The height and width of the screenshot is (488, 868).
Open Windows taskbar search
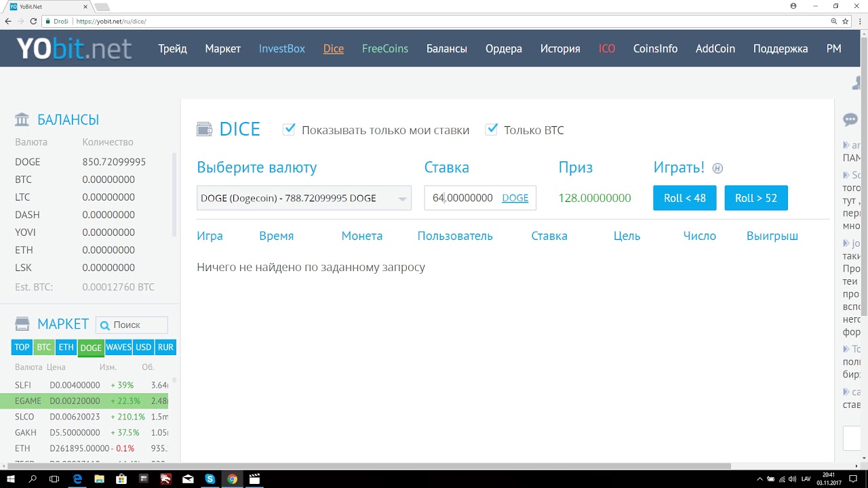33,479
